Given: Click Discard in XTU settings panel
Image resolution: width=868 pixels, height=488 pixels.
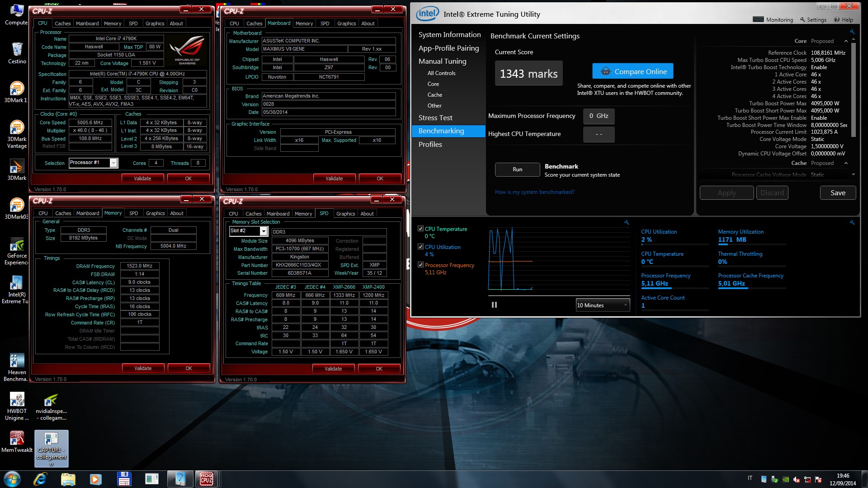Looking at the screenshot, I should 772,193.
